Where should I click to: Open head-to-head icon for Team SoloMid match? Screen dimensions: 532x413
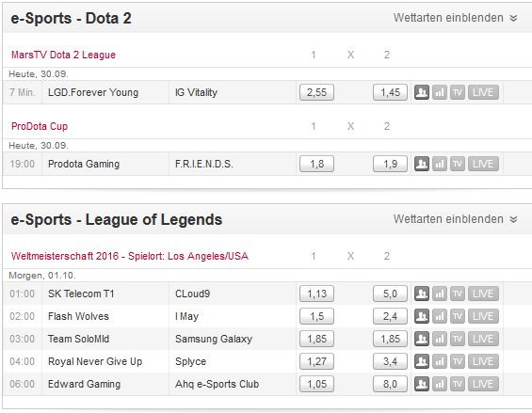422,339
